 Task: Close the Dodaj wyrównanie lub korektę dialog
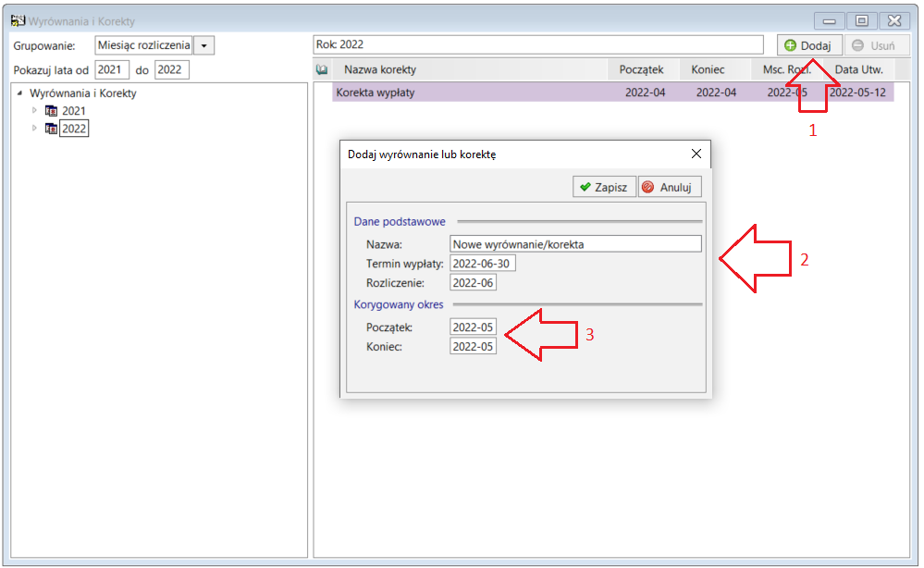pyautogui.click(x=696, y=154)
